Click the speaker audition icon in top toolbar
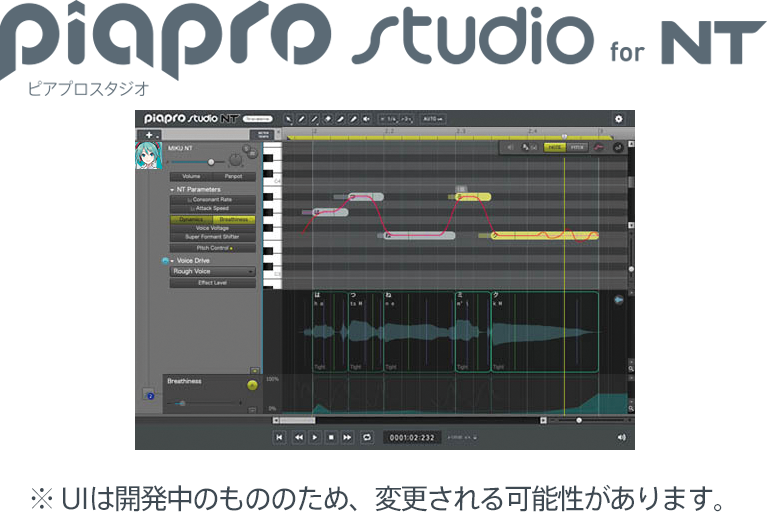Image resolution: width=768 pixels, height=512 pixels. click(x=366, y=119)
